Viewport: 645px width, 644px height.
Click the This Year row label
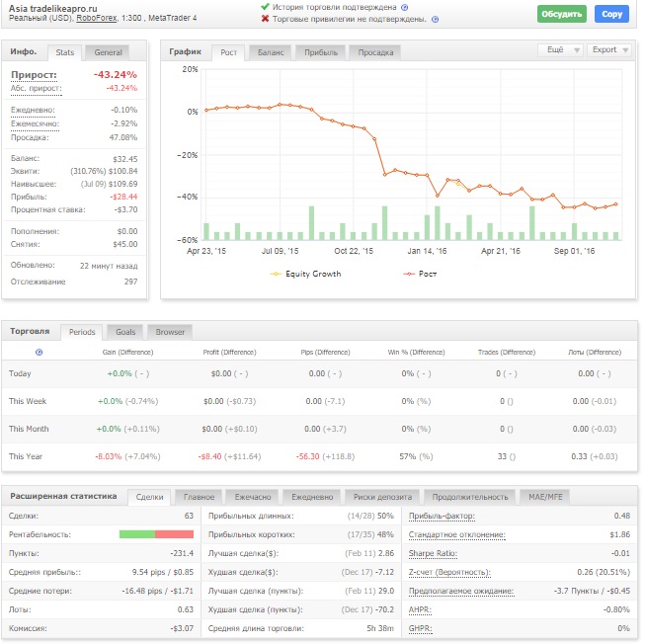[26, 456]
